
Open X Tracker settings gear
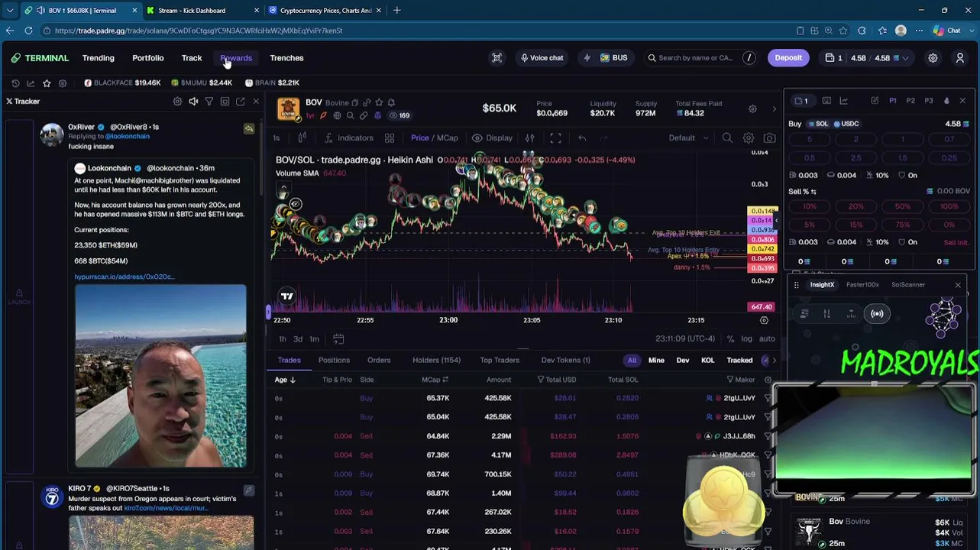tap(177, 102)
